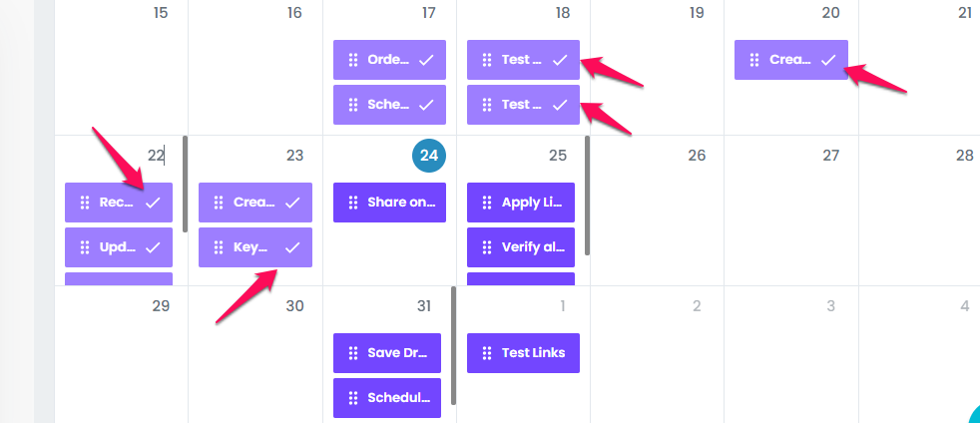
Task: Uncheck the first 'Test...' task on day 18
Action: click(560, 60)
